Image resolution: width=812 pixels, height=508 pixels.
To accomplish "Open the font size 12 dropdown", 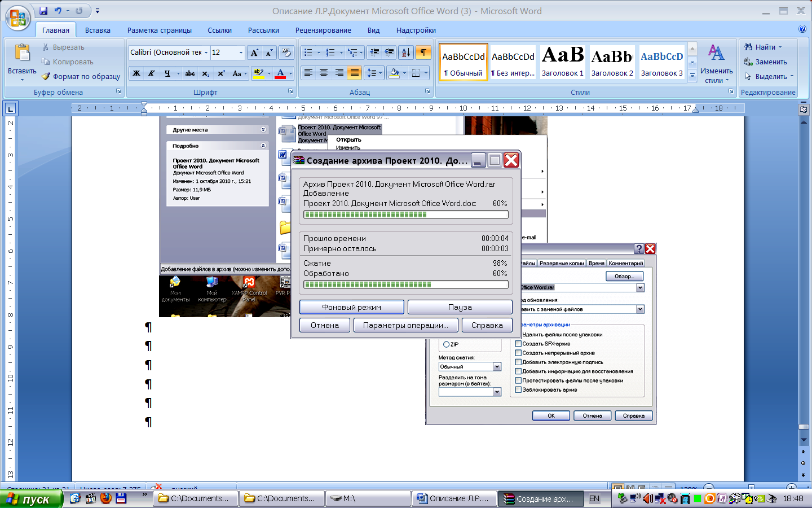I will pos(241,52).
